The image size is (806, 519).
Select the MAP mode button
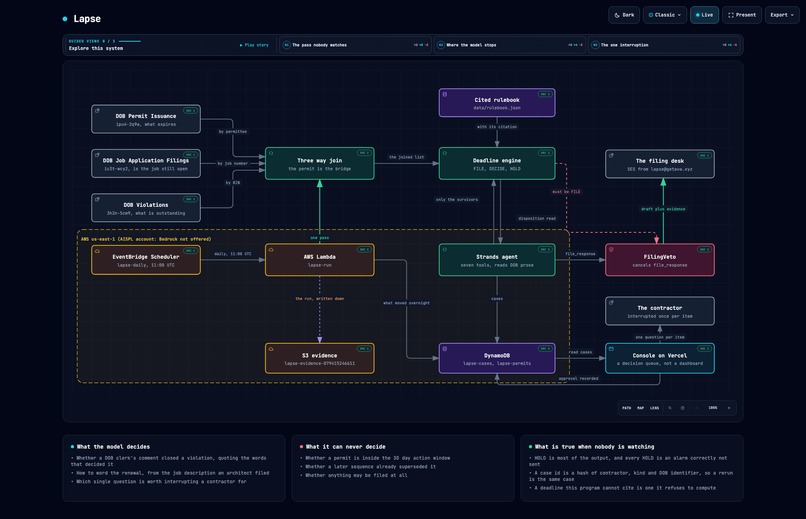tap(640, 408)
